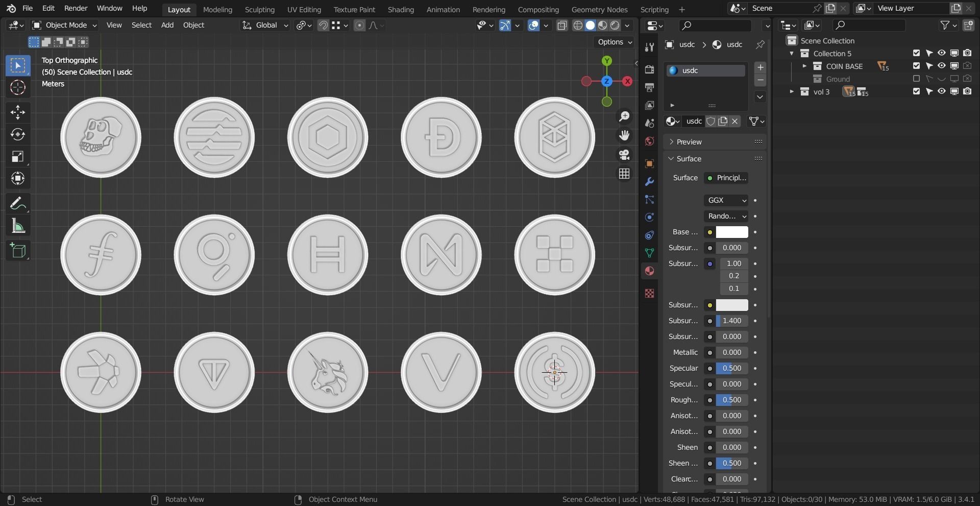Open the Render menu
Screen dimensions: 980x506
[76, 8]
